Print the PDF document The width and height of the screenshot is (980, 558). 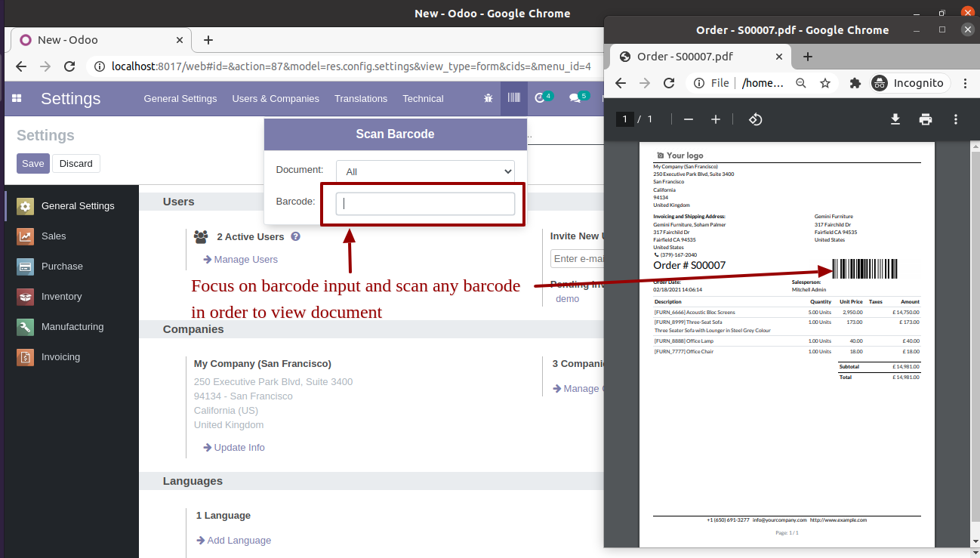tap(926, 119)
